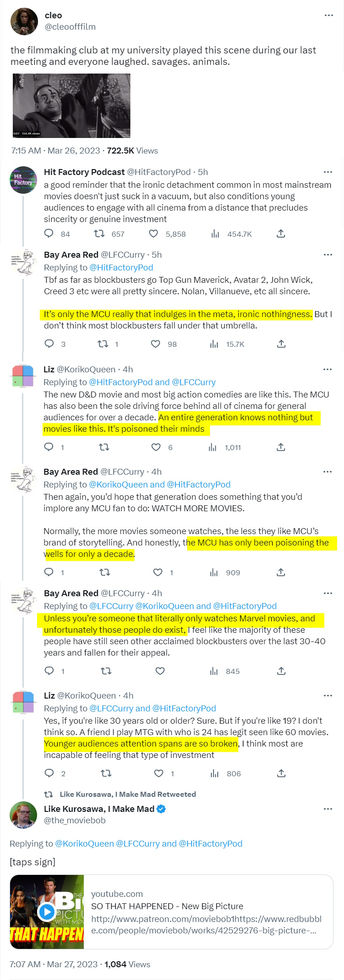Viewport: 344px width, 980px height.
Task: Open more options for Hit Factory Podcast tweet
Action: (328, 172)
